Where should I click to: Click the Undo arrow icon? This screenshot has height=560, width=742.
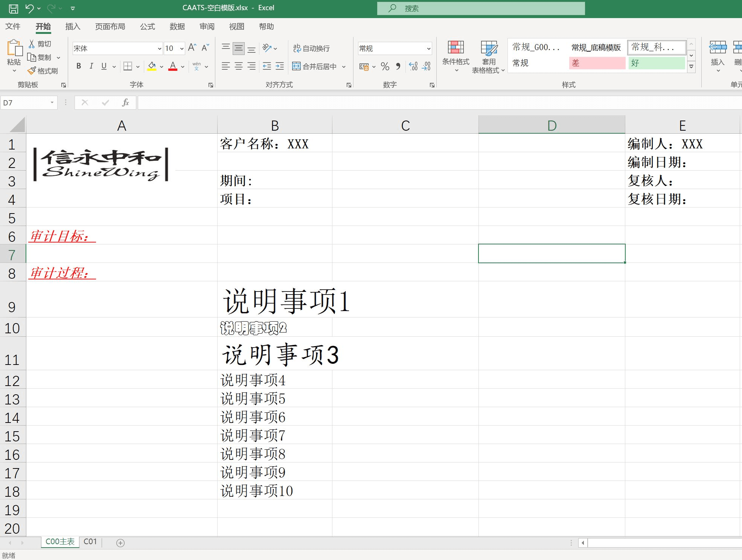pos(30,8)
